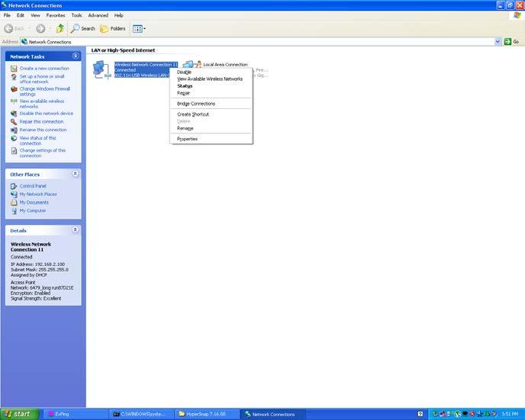Go up one folder level icon
This screenshot has height=420, width=525.
(x=60, y=28)
